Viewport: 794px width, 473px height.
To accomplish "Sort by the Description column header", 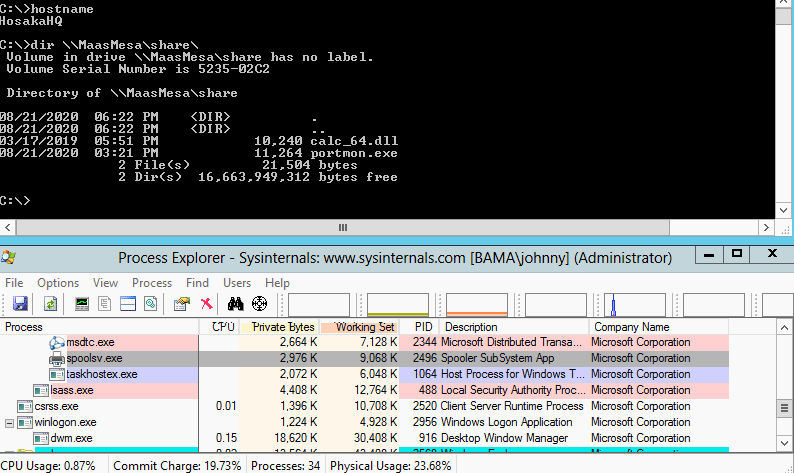I will point(513,327).
